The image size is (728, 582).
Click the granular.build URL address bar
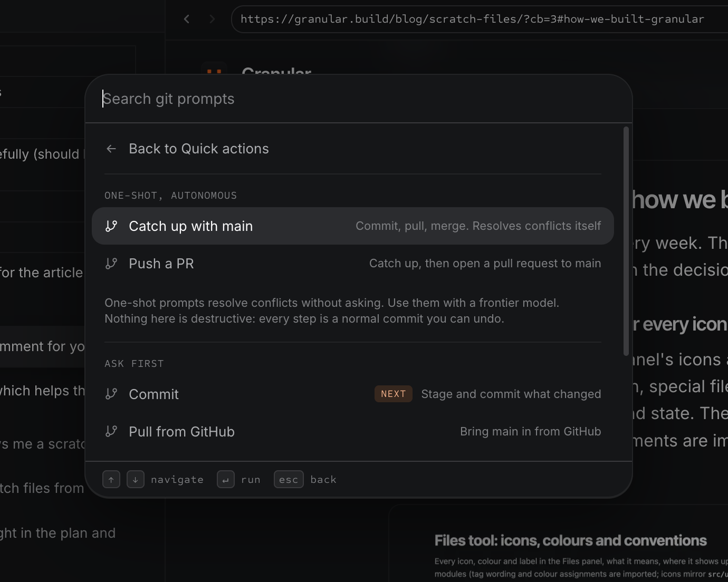[x=479, y=20]
